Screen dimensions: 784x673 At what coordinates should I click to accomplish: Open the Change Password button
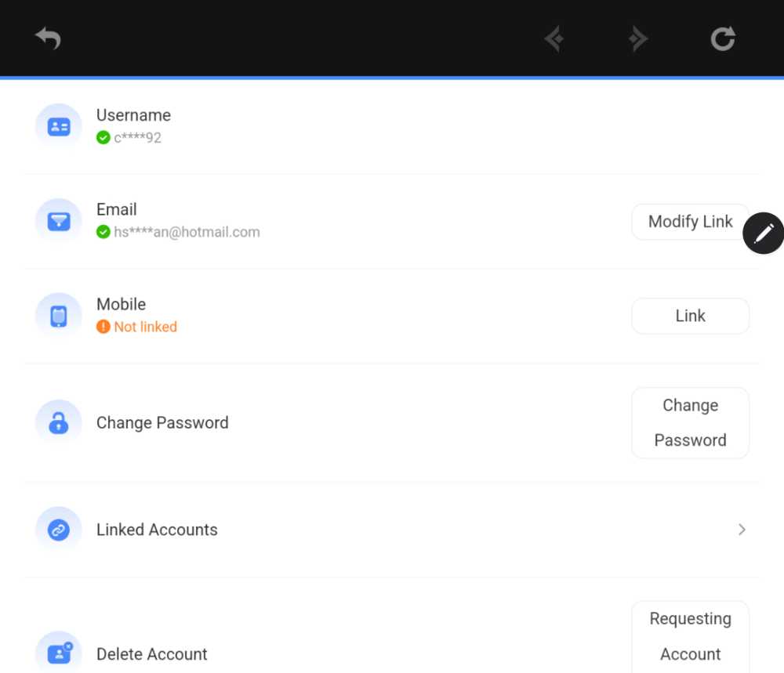690,423
